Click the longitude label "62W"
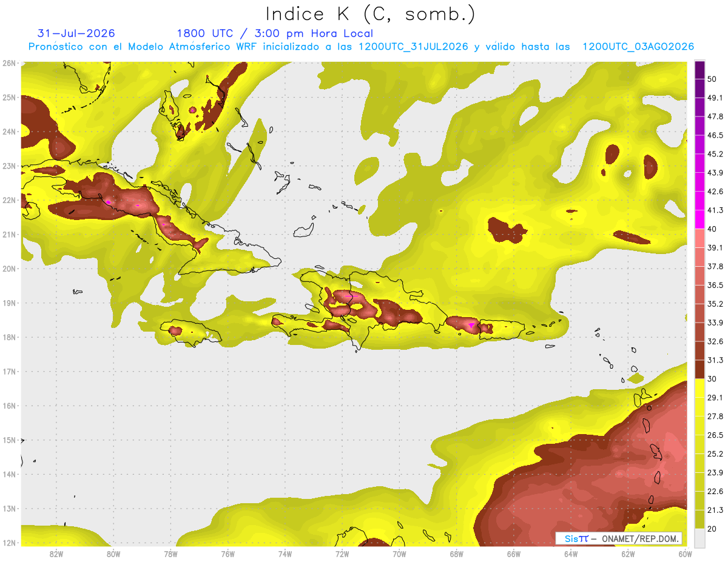The width and height of the screenshot is (728, 562). pyautogui.click(x=628, y=554)
